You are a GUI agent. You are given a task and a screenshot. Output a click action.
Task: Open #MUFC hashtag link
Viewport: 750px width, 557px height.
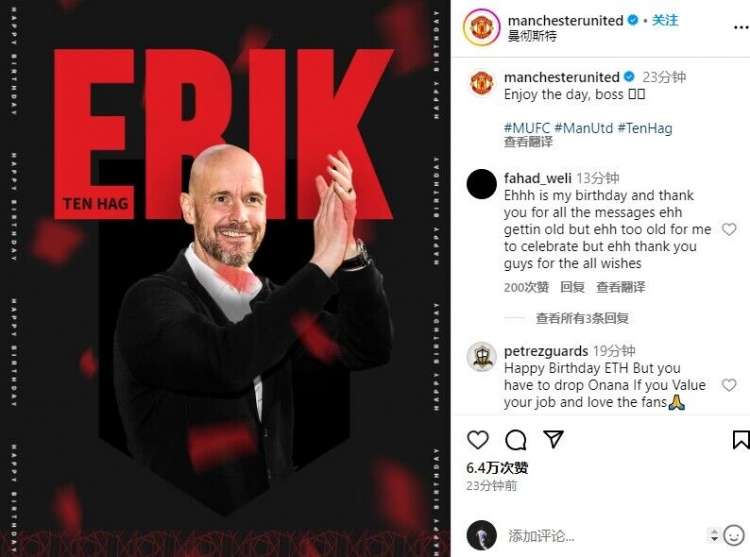527,128
